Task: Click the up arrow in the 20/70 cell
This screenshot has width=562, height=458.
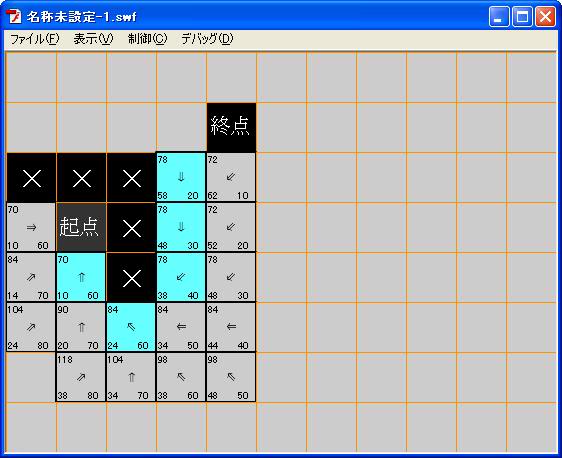Action: [x=81, y=327]
